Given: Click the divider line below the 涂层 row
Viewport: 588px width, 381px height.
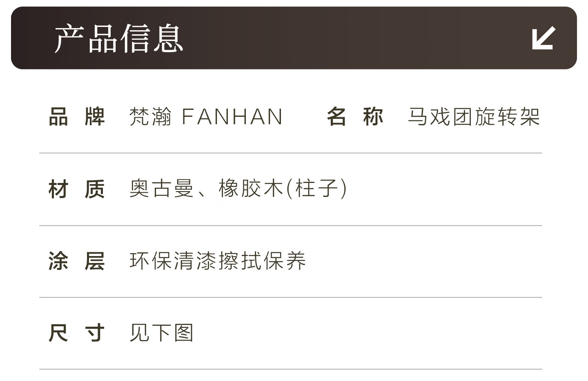Looking at the screenshot, I should click(x=290, y=297).
